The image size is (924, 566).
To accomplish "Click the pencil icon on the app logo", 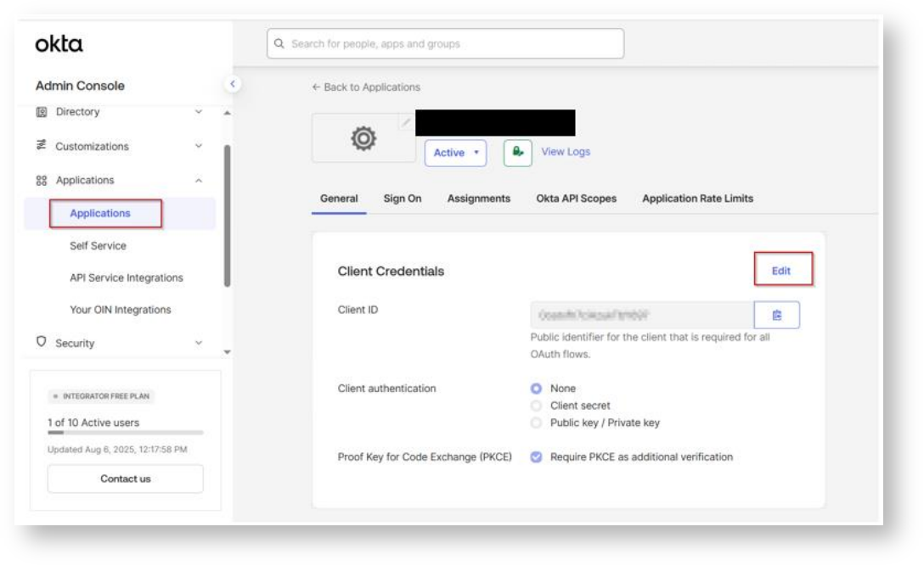I will (x=406, y=122).
